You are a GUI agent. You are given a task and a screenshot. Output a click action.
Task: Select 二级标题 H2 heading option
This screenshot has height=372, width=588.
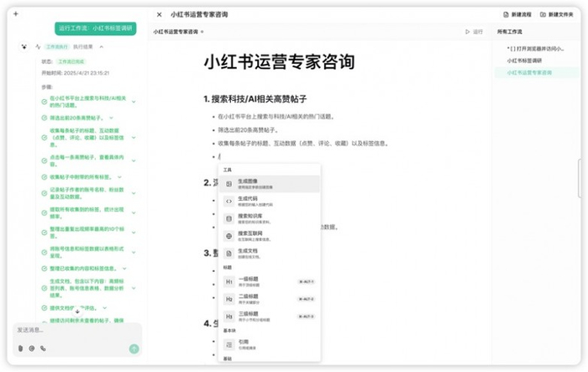click(x=270, y=299)
